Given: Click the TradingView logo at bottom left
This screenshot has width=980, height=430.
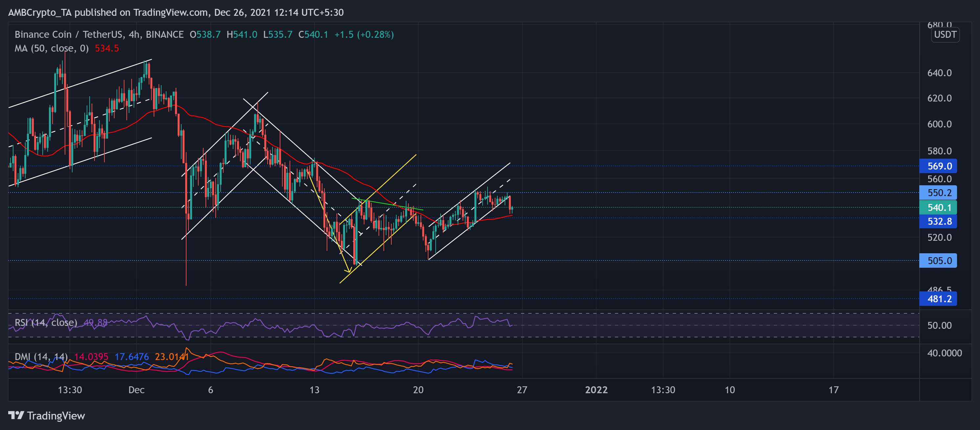Looking at the screenshot, I should [46, 416].
